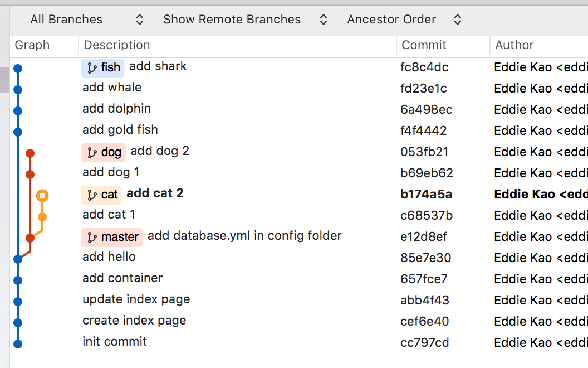Click the red graph node for add dog 1
This screenshot has width=588, height=368.
[30, 175]
